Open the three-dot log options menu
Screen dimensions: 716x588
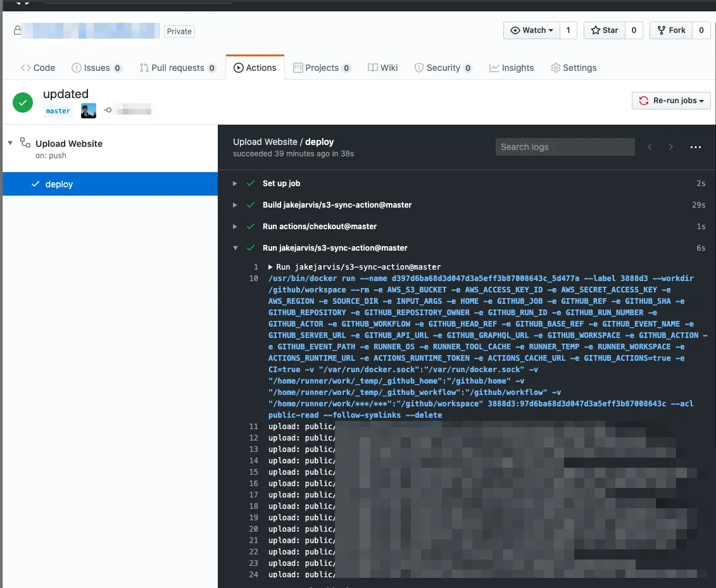[x=695, y=147]
